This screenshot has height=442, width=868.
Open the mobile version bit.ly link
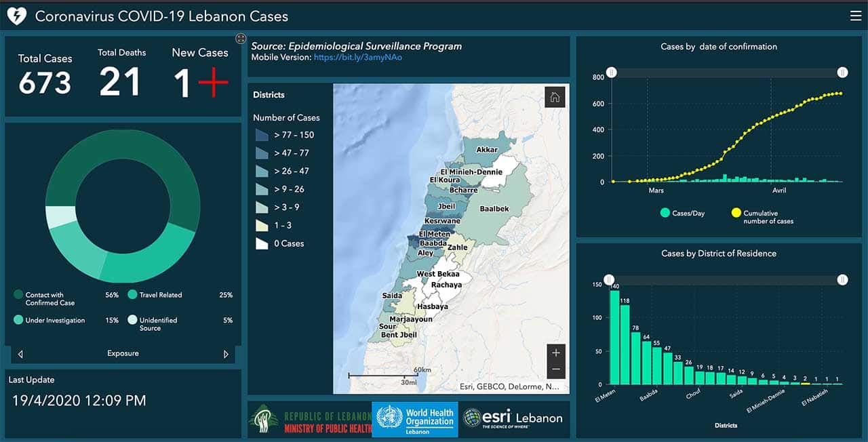click(358, 58)
